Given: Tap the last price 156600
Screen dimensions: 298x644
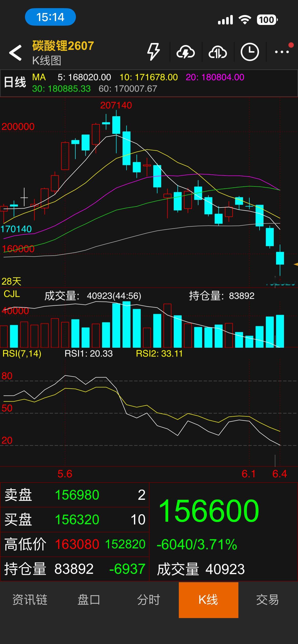Looking at the screenshot, I should click(x=209, y=511).
